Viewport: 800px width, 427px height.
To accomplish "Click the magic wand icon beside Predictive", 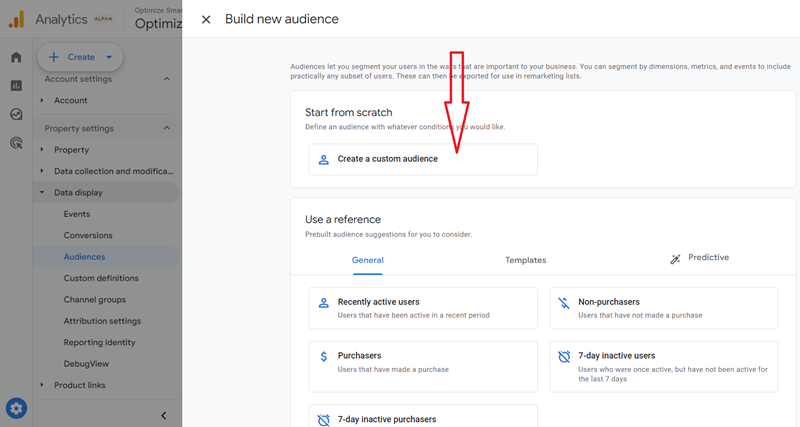I will click(675, 259).
